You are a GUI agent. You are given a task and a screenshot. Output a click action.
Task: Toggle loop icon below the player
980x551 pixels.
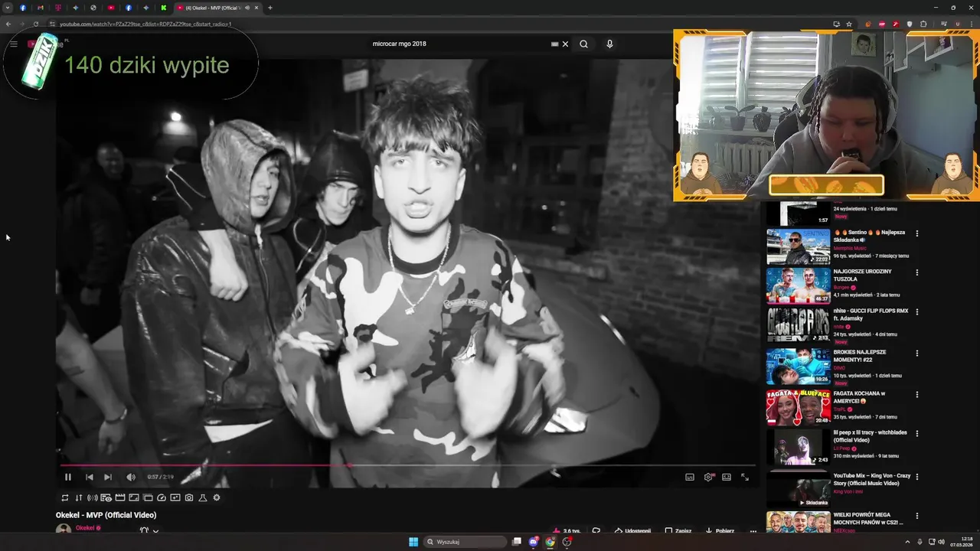pyautogui.click(x=65, y=497)
